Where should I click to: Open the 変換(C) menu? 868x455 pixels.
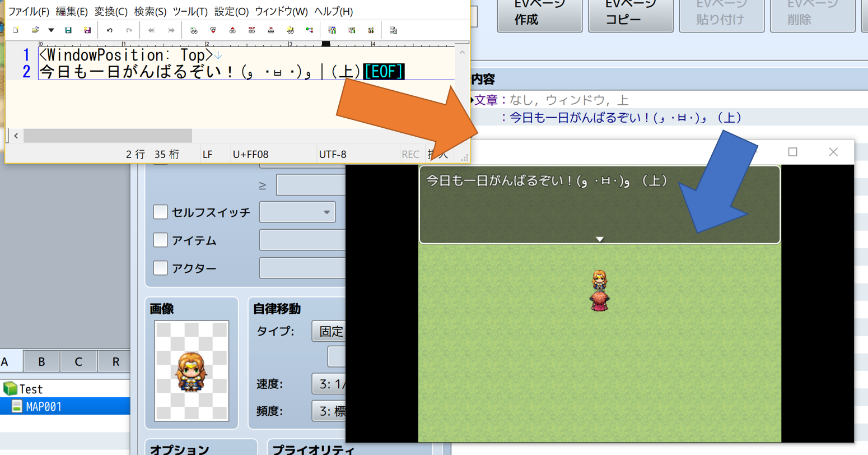click(111, 11)
